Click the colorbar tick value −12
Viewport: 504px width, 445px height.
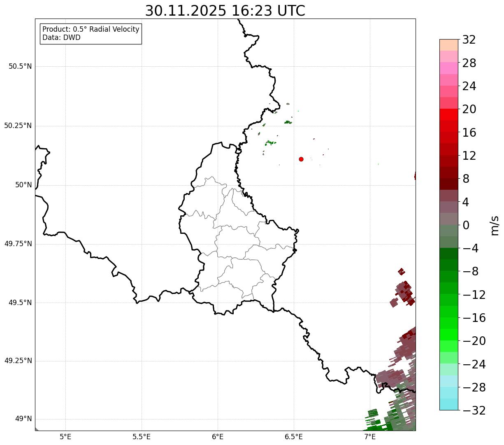[x=474, y=295]
